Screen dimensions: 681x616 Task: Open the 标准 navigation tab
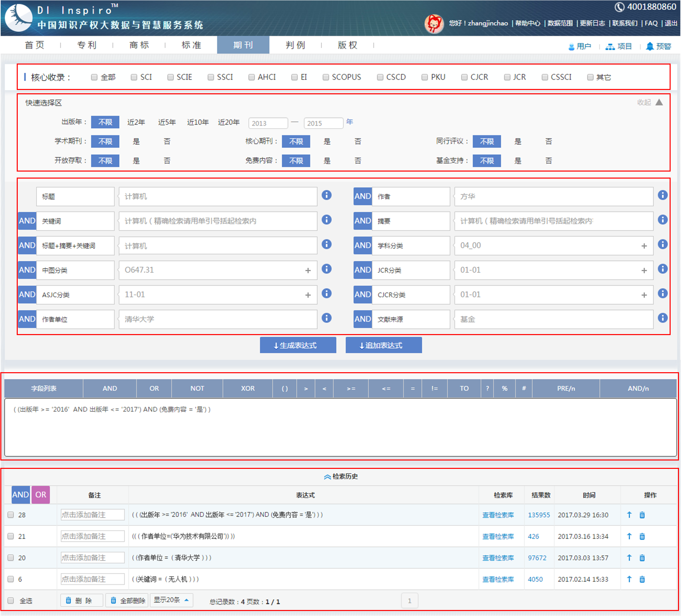(191, 45)
